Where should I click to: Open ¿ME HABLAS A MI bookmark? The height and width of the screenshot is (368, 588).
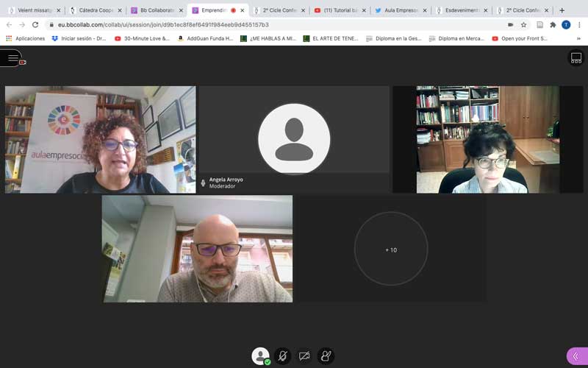pyautogui.click(x=268, y=39)
